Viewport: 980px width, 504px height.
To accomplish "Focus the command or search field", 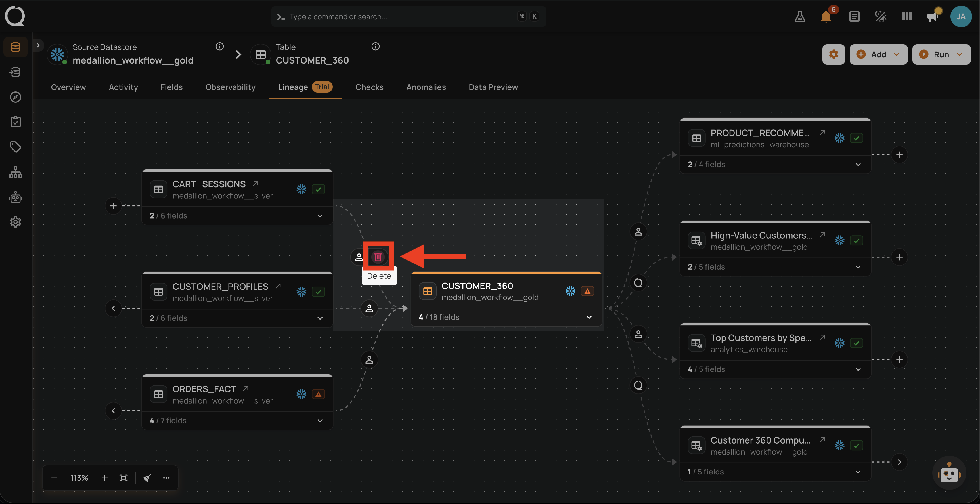I will pos(408,16).
